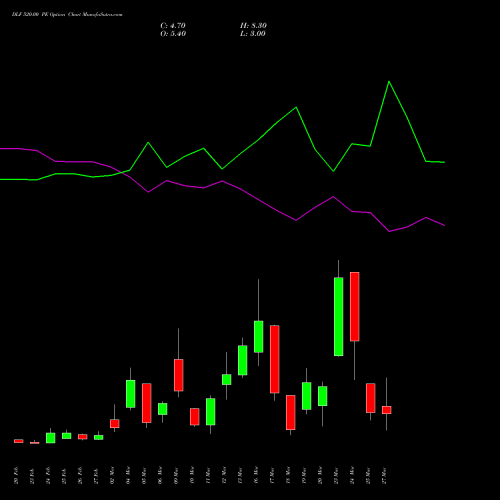Click the tall green candle for 23 Mar

pos(339,317)
